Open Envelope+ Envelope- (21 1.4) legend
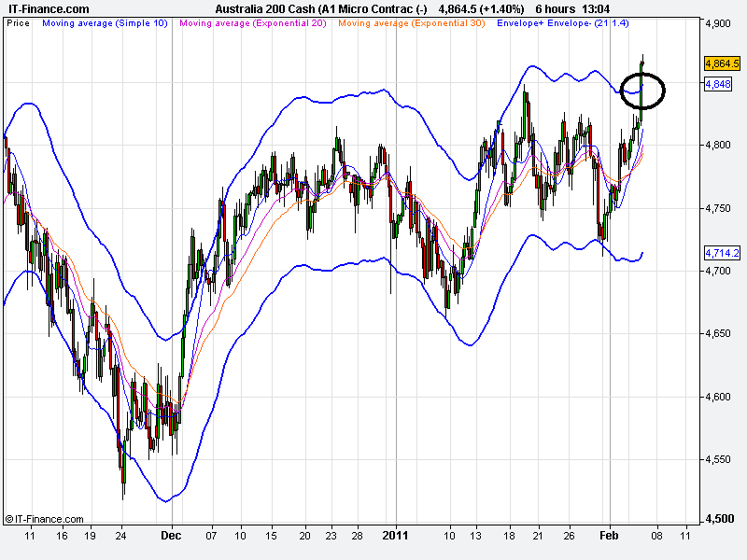The height and width of the screenshot is (560, 747). pyautogui.click(x=563, y=22)
